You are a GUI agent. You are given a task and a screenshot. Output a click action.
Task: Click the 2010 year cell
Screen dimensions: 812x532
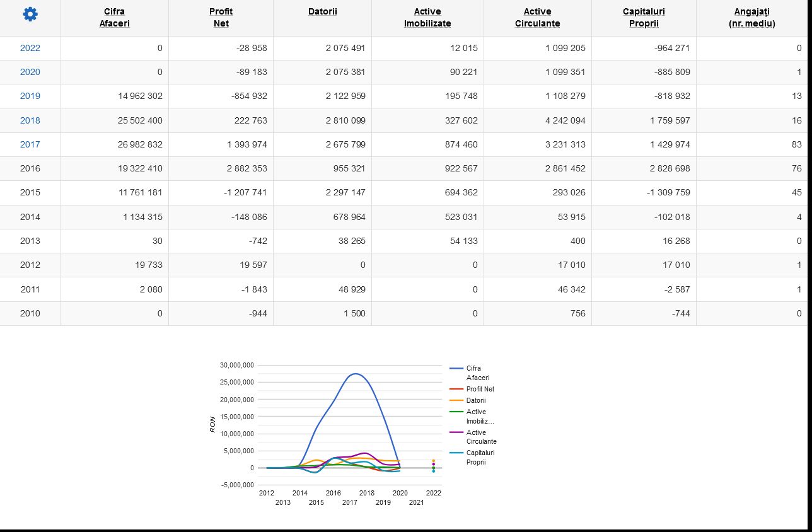[x=30, y=313]
